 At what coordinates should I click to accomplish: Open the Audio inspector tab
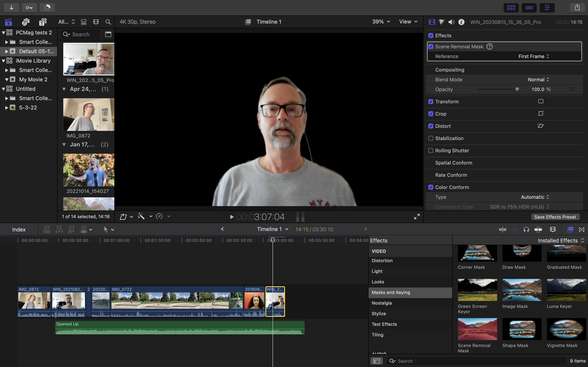pyautogui.click(x=451, y=22)
